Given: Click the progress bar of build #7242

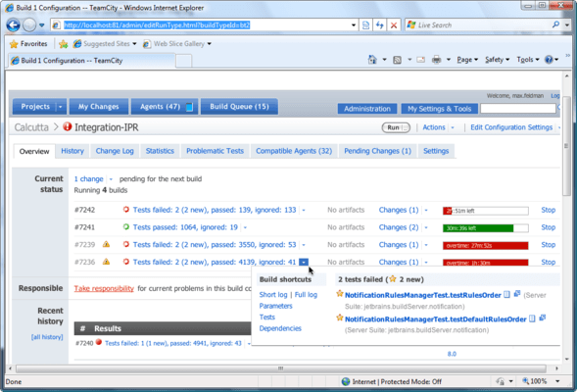Looking at the screenshot, I should coord(485,211).
